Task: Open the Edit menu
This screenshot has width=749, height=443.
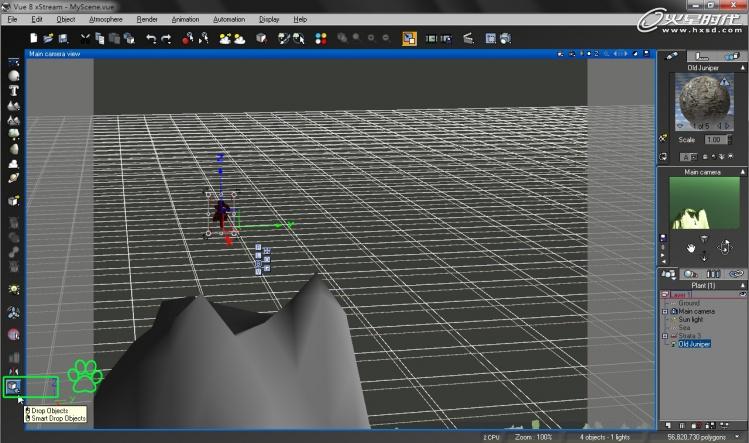Action: (x=37, y=19)
